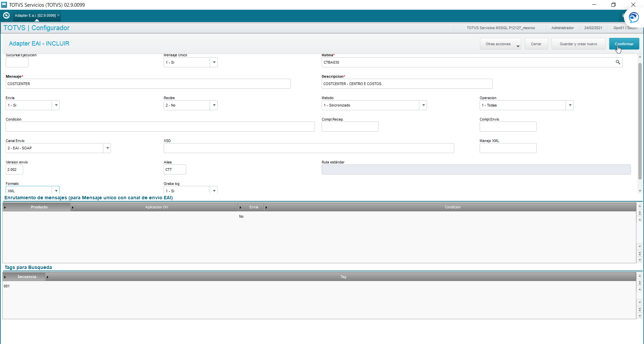Click the "Tags para Busqueda" section title
644x344 pixels.
coord(28,267)
